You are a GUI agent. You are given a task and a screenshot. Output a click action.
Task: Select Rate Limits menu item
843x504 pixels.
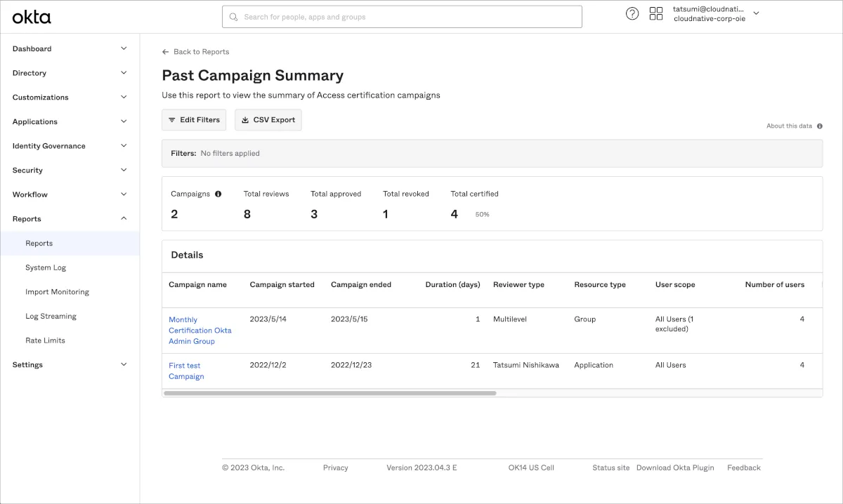pos(45,340)
